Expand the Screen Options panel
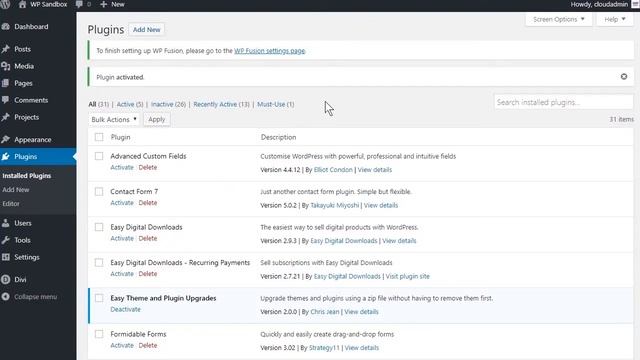This screenshot has width=640, height=360. (558, 19)
